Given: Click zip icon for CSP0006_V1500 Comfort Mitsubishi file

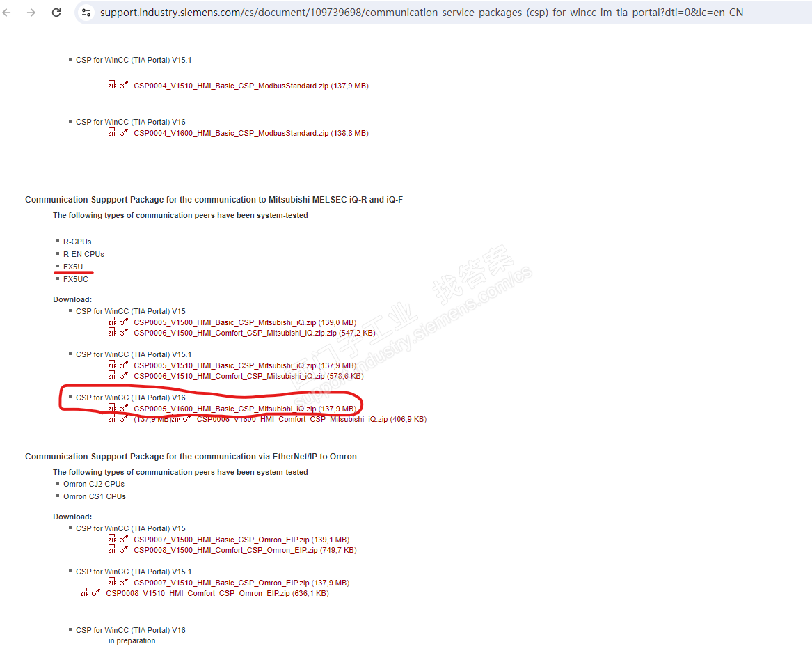Looking at the screenshot, I should coord(112,331).
